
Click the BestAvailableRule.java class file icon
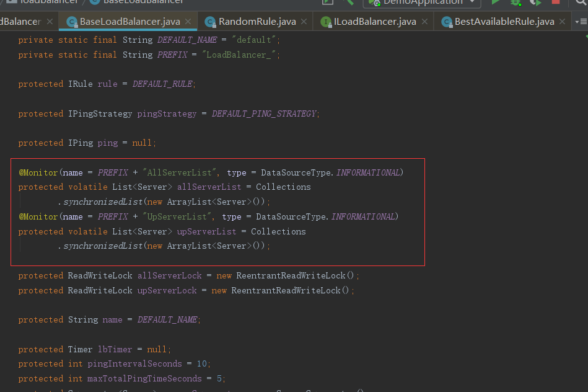447,22
